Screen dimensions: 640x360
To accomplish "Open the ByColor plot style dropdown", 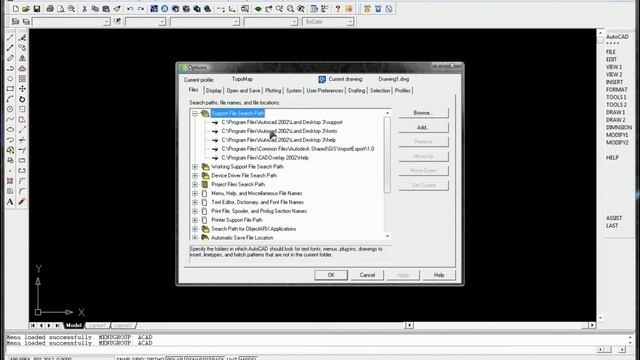I will point(350,22).
